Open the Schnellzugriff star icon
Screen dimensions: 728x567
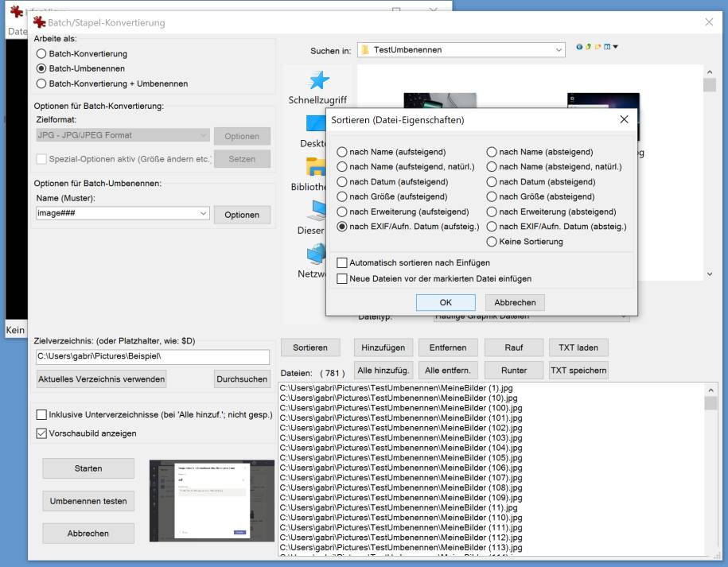tap(317, 81)
